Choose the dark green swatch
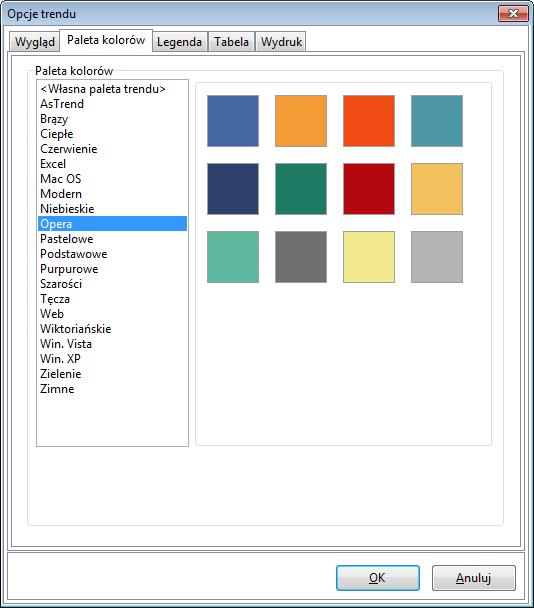The height and width of the screenshot is (608, 534). (301, 189)
